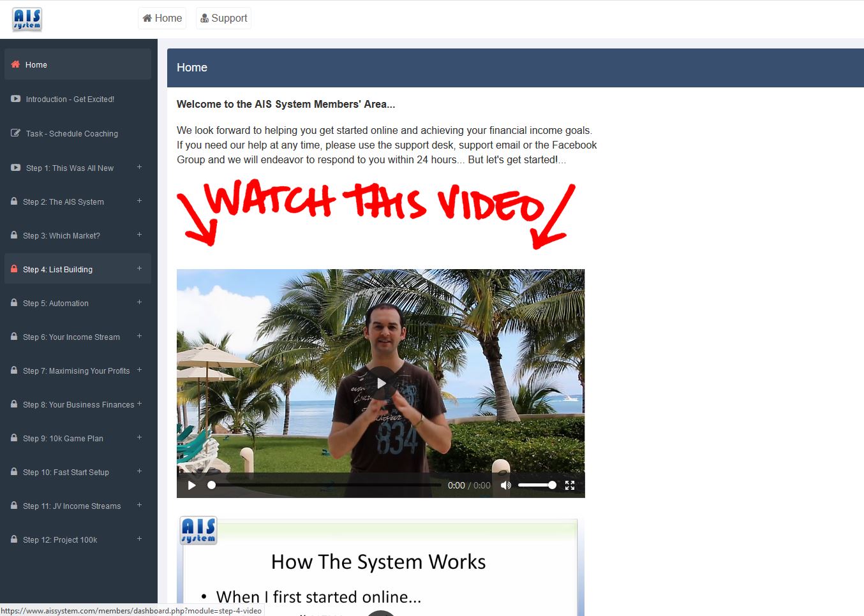864x616 pixels.
Task: Expand Step 4: List Building plus sign
Action: point(139,268)
